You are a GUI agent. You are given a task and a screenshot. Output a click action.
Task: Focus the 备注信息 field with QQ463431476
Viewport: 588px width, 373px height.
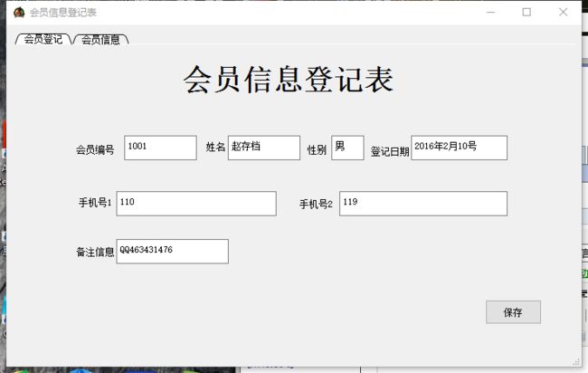click(172, 252)
